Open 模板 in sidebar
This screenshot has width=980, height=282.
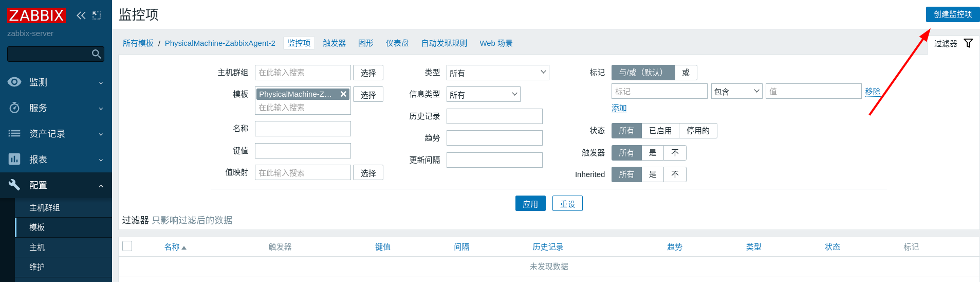click(63, 227)
